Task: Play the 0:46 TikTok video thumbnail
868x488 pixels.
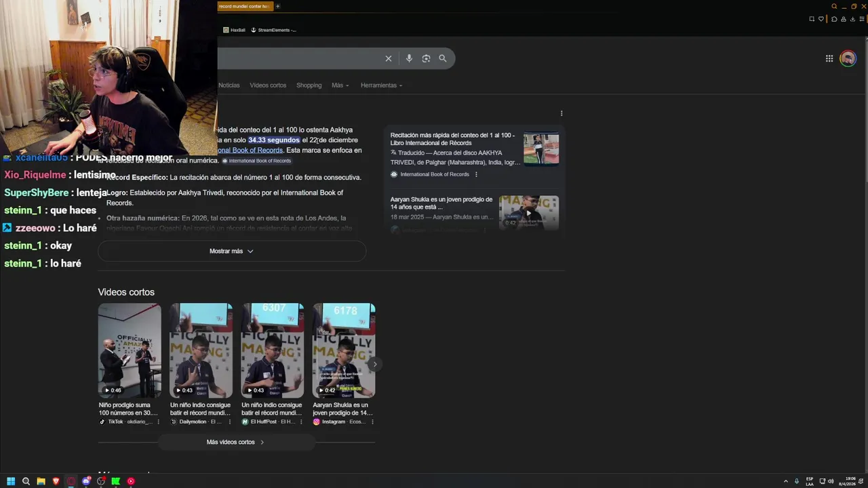Action: coord(130,350)
